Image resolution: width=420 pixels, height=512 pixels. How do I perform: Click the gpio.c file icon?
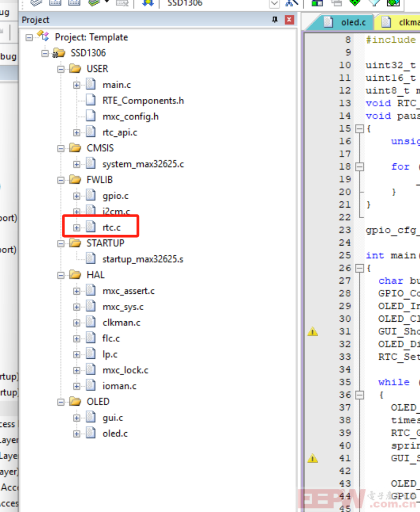pyautogui.click(x=91, y=196)
